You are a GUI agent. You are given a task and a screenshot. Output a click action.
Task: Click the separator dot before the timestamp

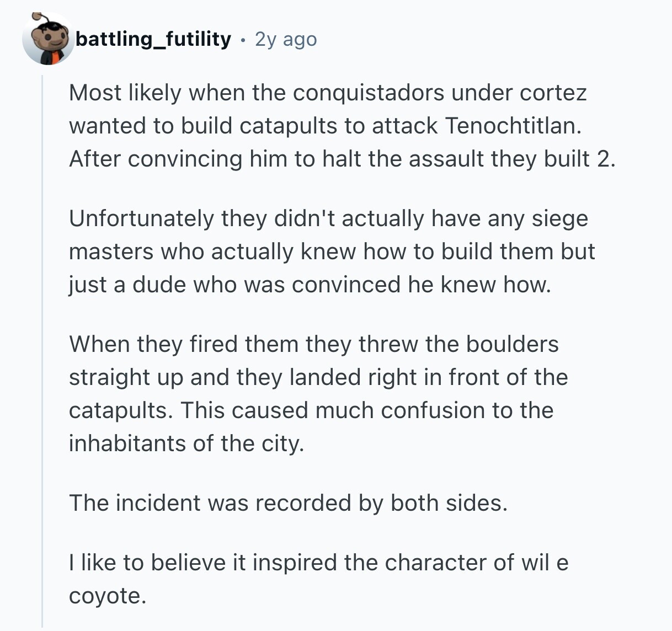click(243, 40)
